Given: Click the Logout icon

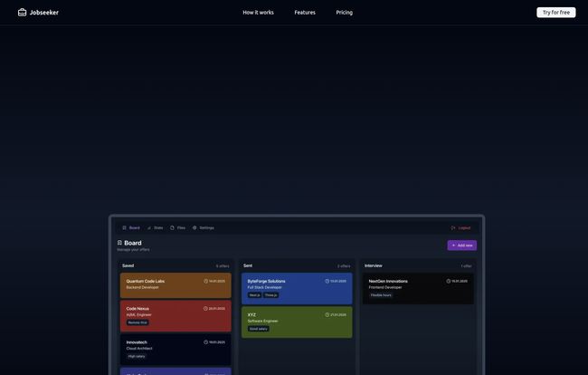Looking at the screenshot, I should (x=453, y=228).
